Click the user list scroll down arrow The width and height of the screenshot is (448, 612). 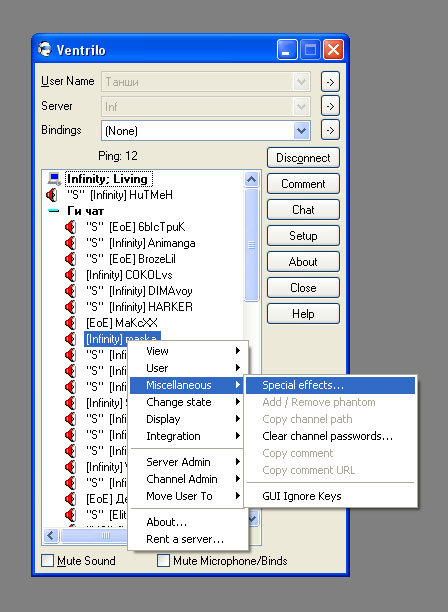(x=252, y=519)
